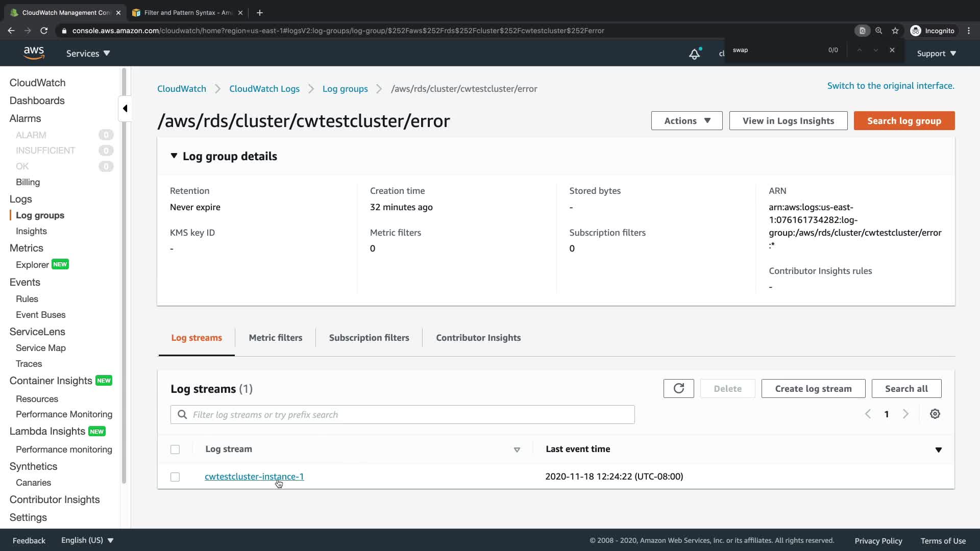Bookmark page with star icon
The width and height of the screenshot is (980, 551).
coord(895,31)
